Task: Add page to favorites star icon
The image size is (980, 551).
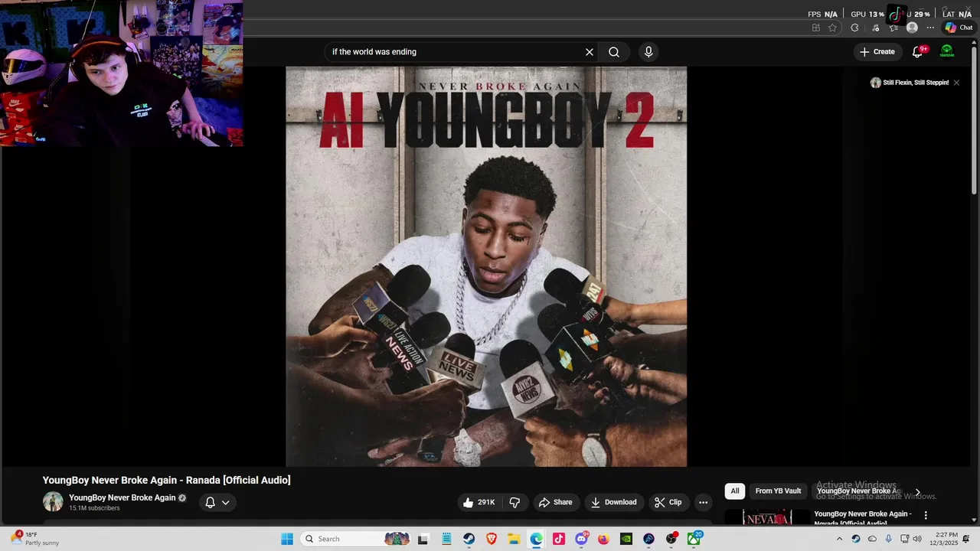Action: click(832, 28)
